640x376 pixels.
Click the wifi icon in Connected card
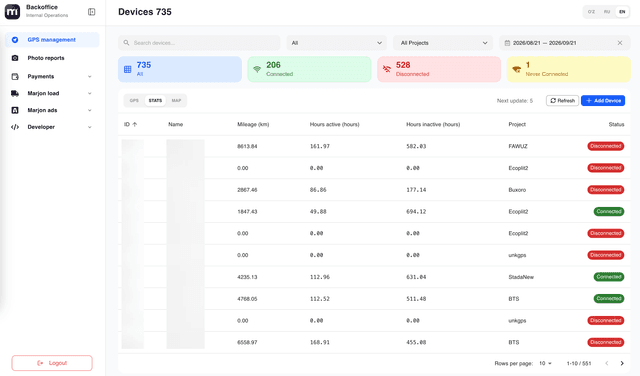pos(257,69)
